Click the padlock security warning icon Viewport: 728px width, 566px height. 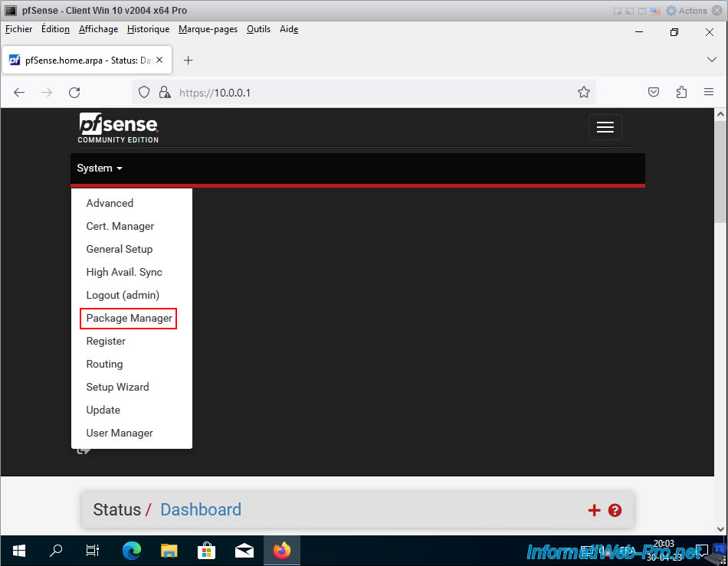point(164,93)
